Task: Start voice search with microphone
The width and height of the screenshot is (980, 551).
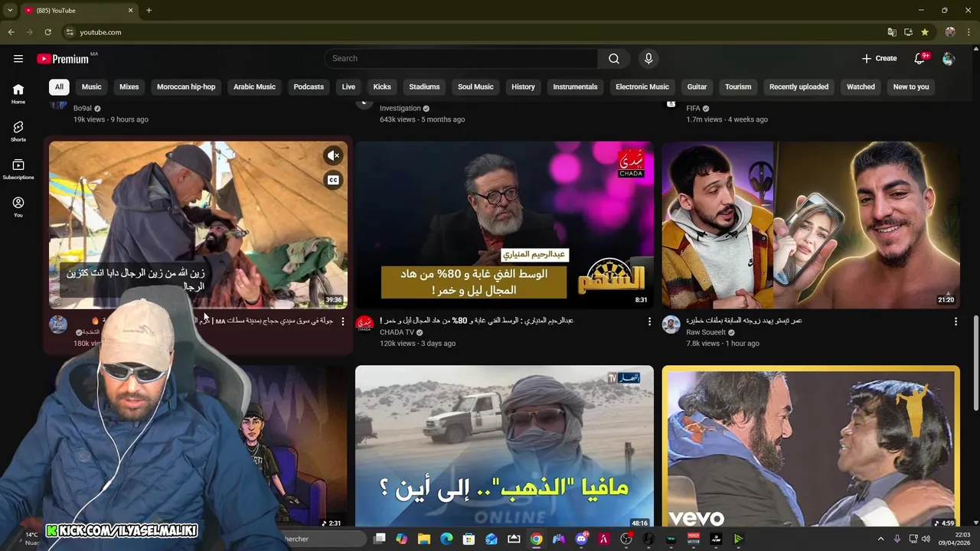Action: (648, 59)
